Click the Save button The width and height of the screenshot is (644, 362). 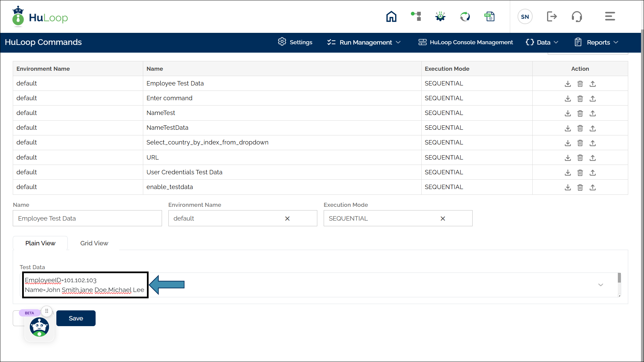(76, 318)
